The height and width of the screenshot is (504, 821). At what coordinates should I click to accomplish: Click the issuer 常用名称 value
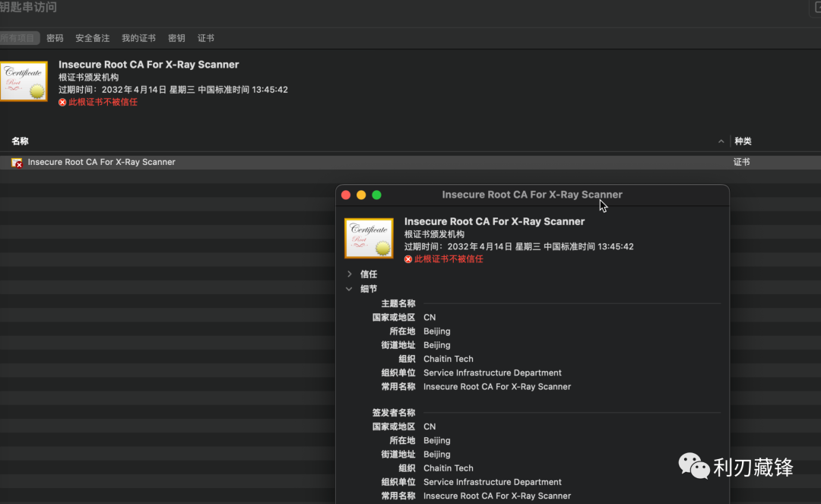point(497,496)
